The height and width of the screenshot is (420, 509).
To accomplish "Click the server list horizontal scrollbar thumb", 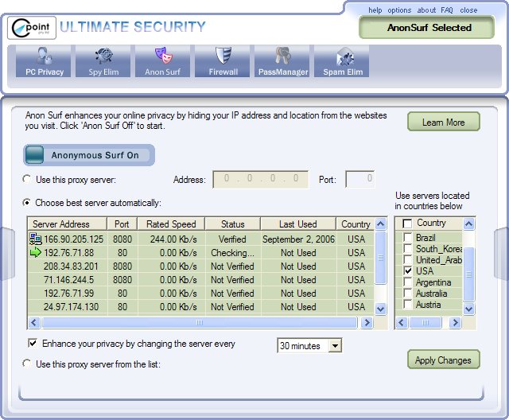I will [x=200, y=322].
